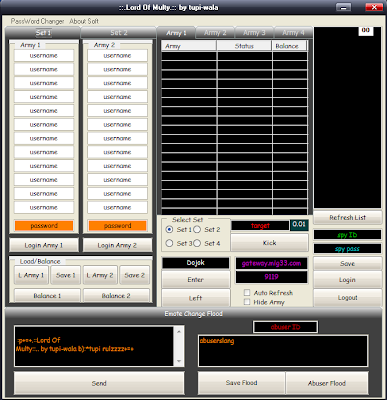Click the orange password field under Army 2
387x400 pixels.
click(117, 226)
